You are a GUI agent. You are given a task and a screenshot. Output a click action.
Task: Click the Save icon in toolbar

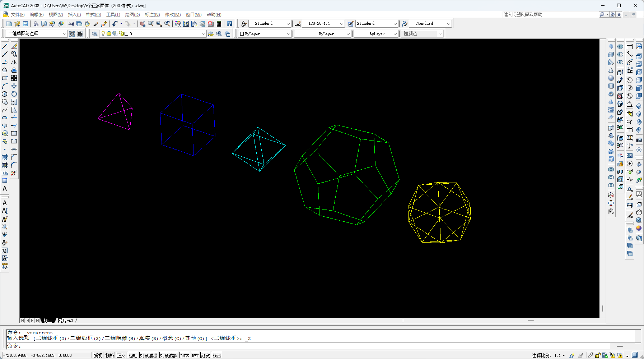point(25,24)
